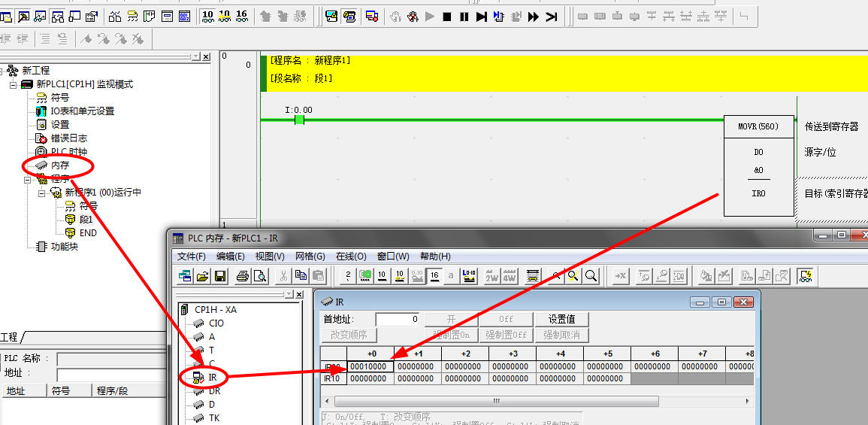The width and height of the screenshot is (868, 425).
Task: Toggle binary display format in memory toolbar
Action: click(348, 276)
